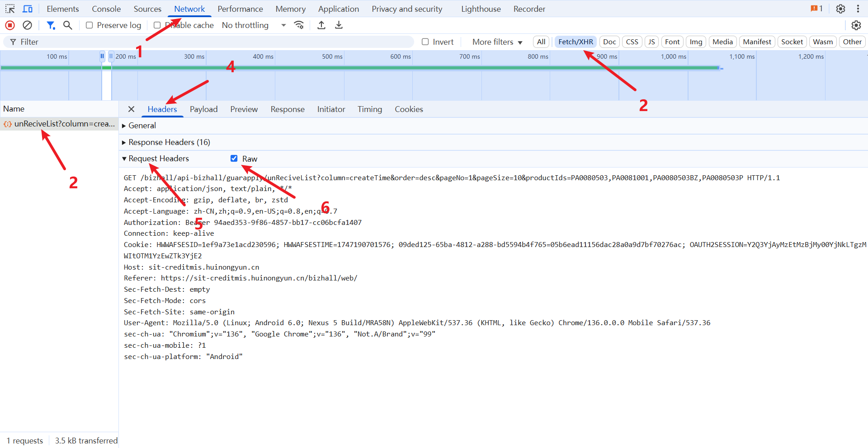Click the import HAR upload icon

coord(321,25)
